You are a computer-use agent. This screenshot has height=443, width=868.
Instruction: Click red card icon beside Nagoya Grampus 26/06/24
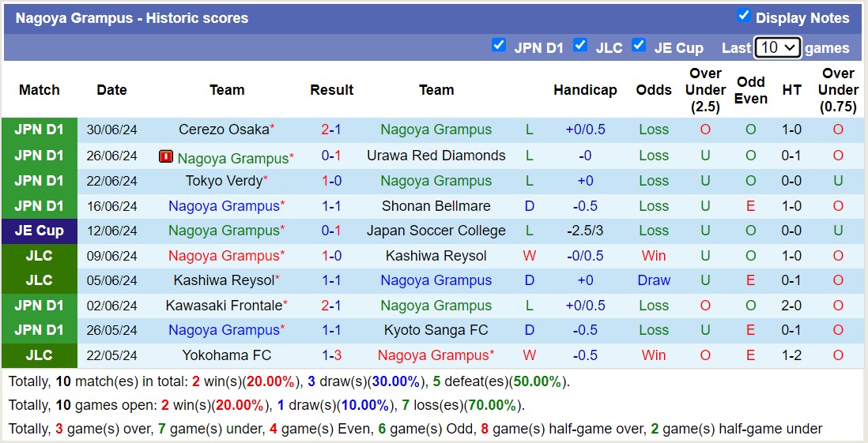tap(165, 157)
